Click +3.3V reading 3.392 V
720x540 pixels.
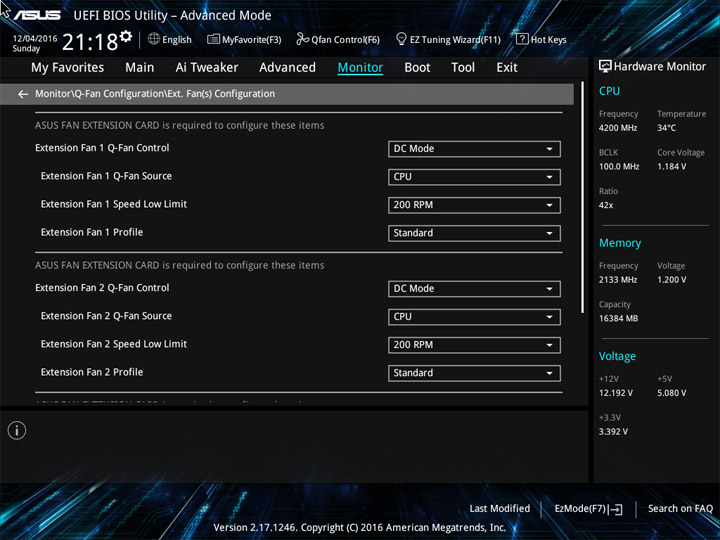click(613, 432)
